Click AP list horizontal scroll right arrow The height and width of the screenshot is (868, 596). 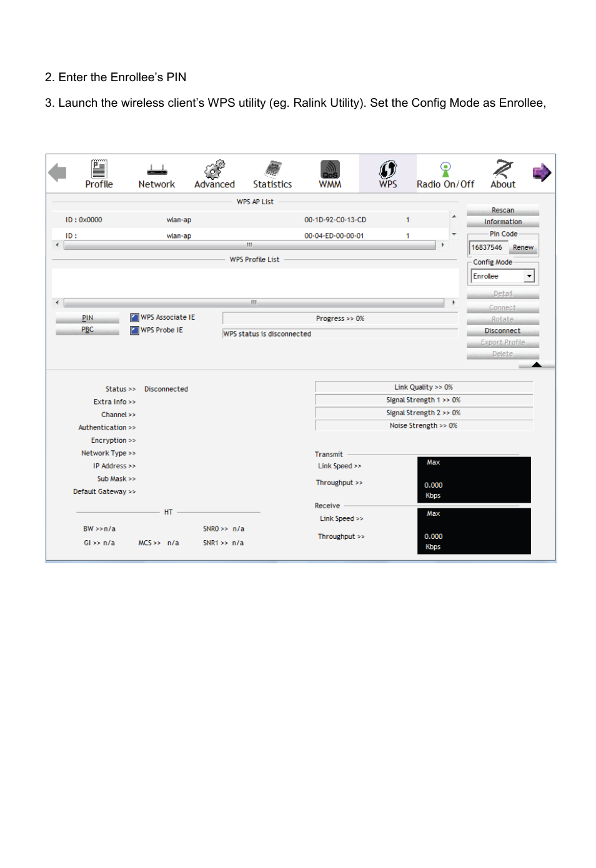443,245
